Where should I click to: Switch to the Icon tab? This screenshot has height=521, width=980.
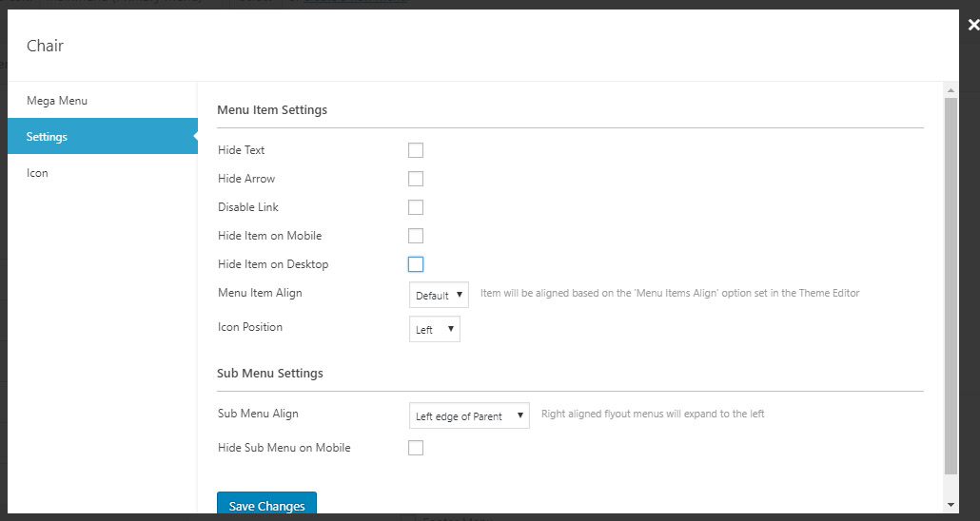pos(37,173)
